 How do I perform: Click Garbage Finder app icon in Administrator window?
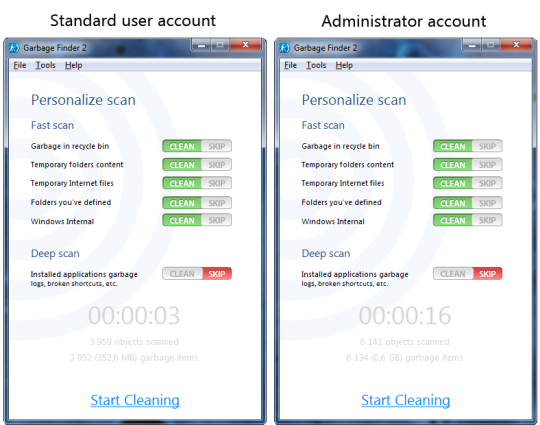tap(285, 48)
